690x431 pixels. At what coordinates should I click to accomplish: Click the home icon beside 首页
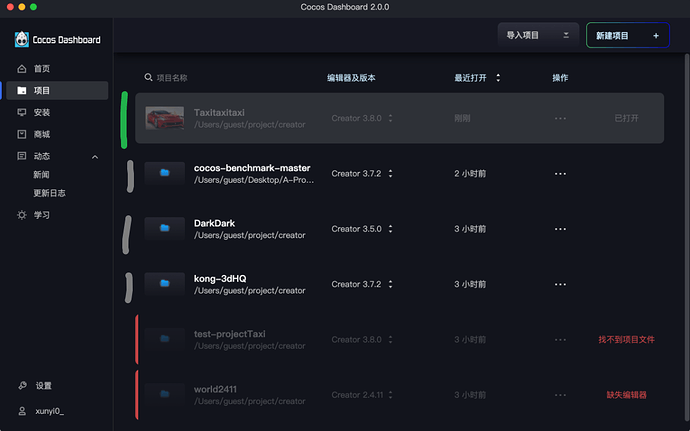coord(22,69)
